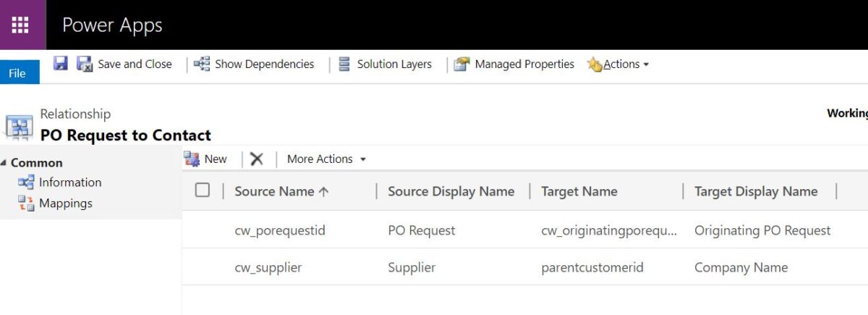Click the cw_originatingporequ... cell
This screenshot has width=868, height=315.
click(x=609, y=230)
